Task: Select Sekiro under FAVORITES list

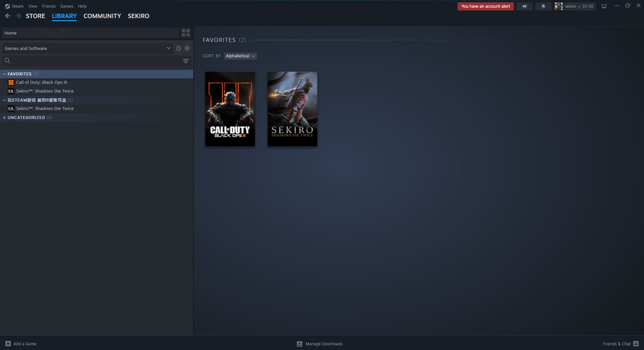Action: pyautogui.click(x=97, y=91)
